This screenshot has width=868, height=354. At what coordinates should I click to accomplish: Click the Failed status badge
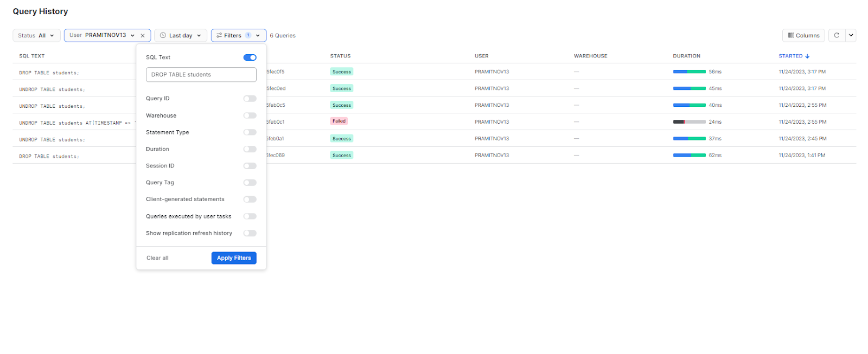point(339,121)
